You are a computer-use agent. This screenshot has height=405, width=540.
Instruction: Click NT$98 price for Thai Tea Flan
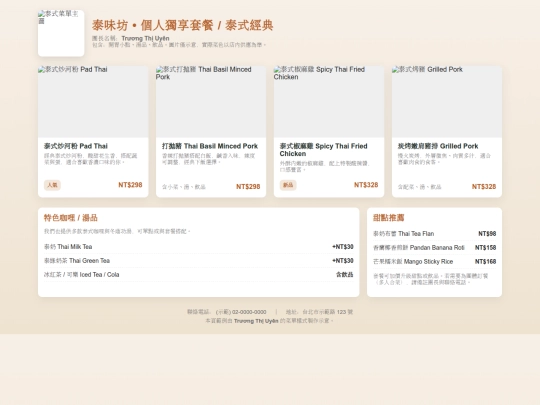click(487, 234)
